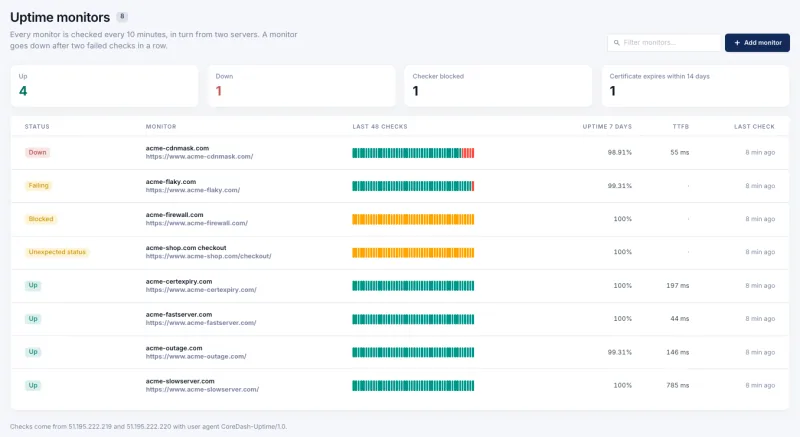Click the Uptime monitors page heading
This screenshot has height=437, width=800.
pos(60,17)
